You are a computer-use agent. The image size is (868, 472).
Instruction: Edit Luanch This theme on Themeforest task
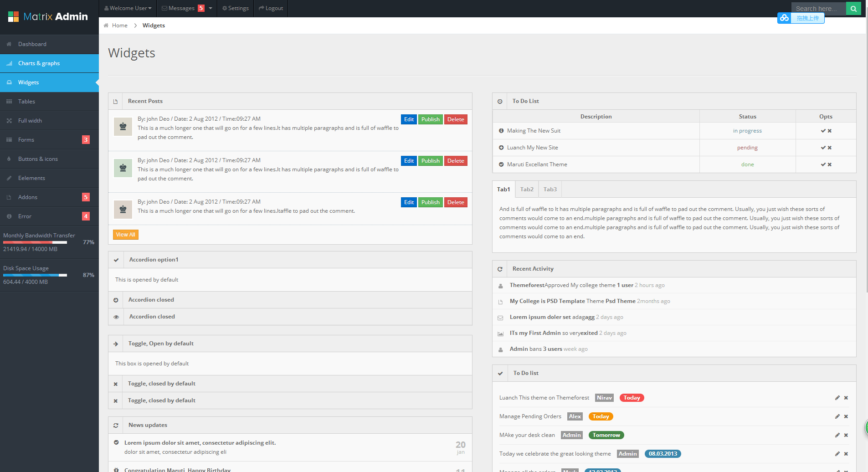point(837,398)
